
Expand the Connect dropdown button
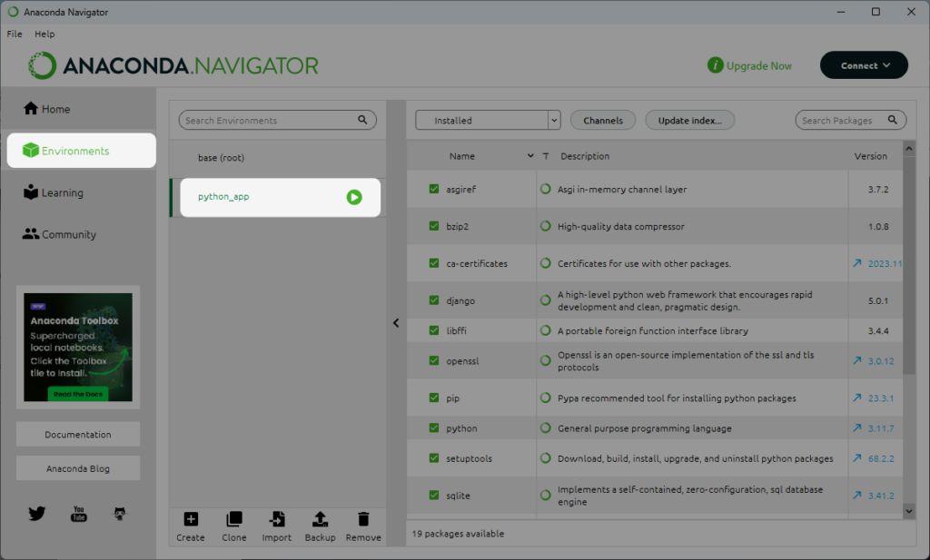(865, 65)
